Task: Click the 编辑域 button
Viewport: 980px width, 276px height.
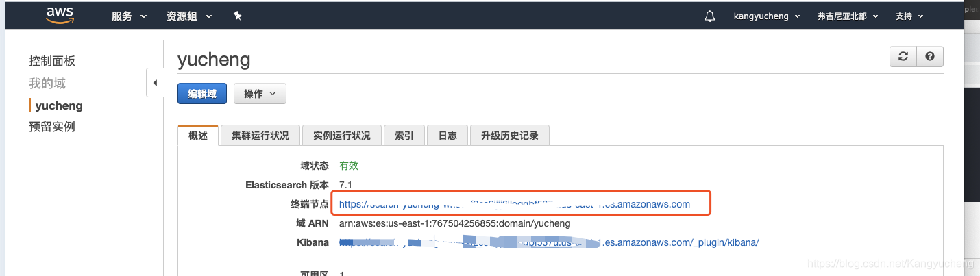Action: tap(202, 94)
